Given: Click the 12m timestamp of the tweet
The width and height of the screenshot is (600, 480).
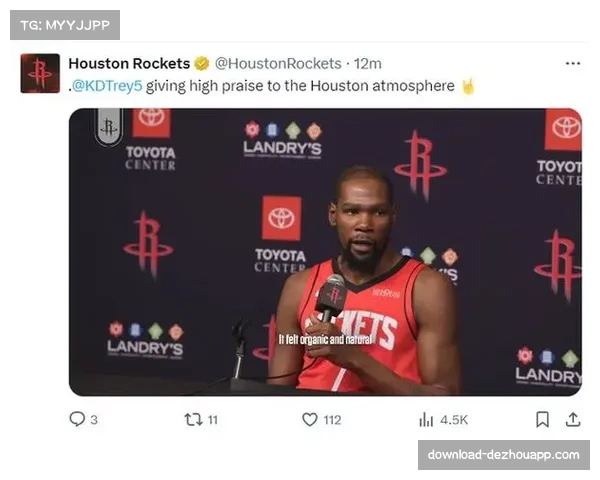Looking at the screenshot, I should [367, 64].
